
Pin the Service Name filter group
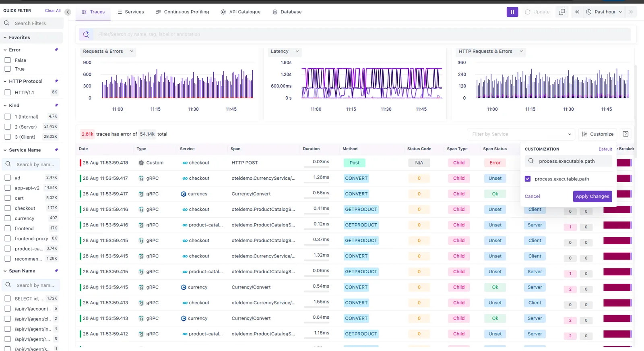[56, 150]
